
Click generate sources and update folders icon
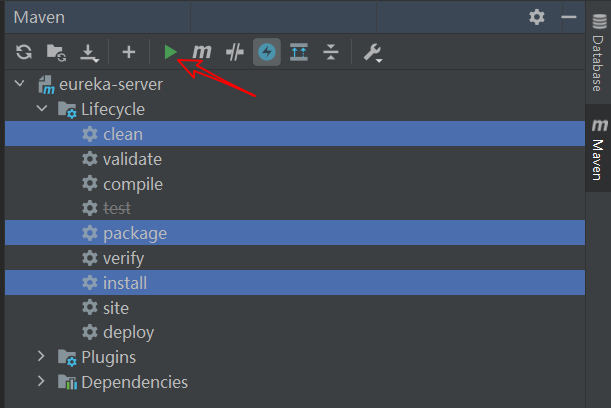point(56,52)
